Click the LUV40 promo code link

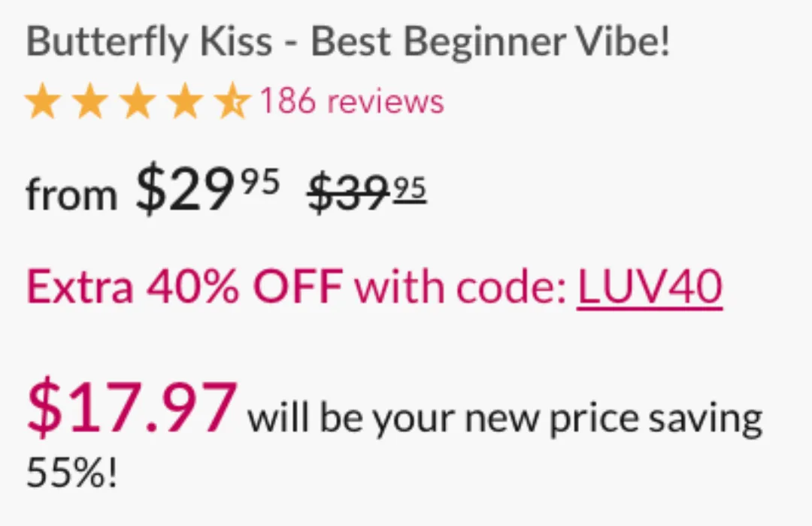click(650, 287)
